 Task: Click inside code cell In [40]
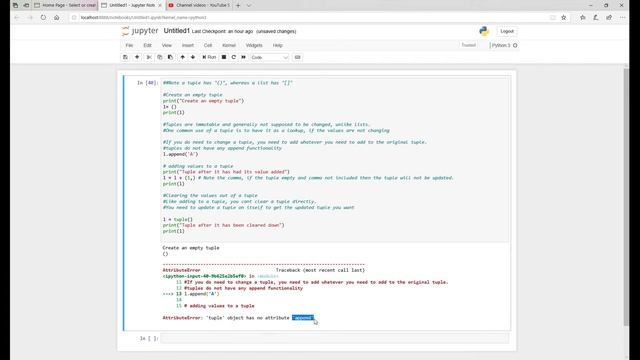tap(334, 160)
